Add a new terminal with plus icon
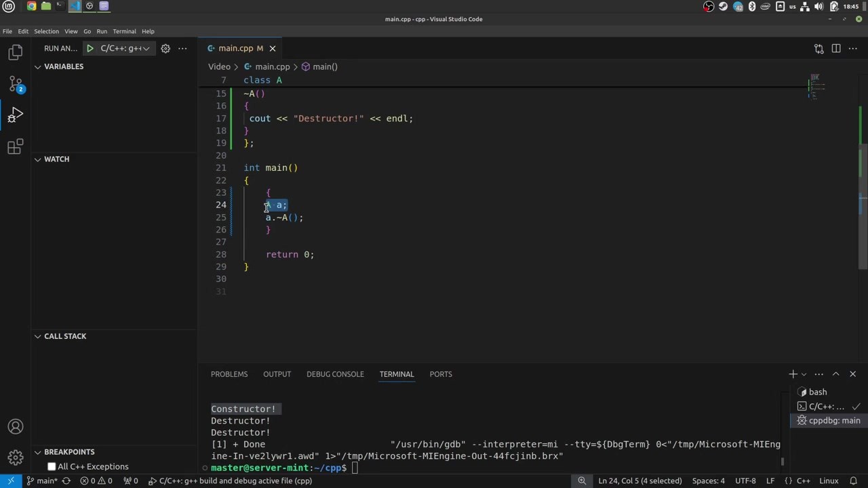Image resolution: width=868 pixels, height=488 pixels. (792, 374)
